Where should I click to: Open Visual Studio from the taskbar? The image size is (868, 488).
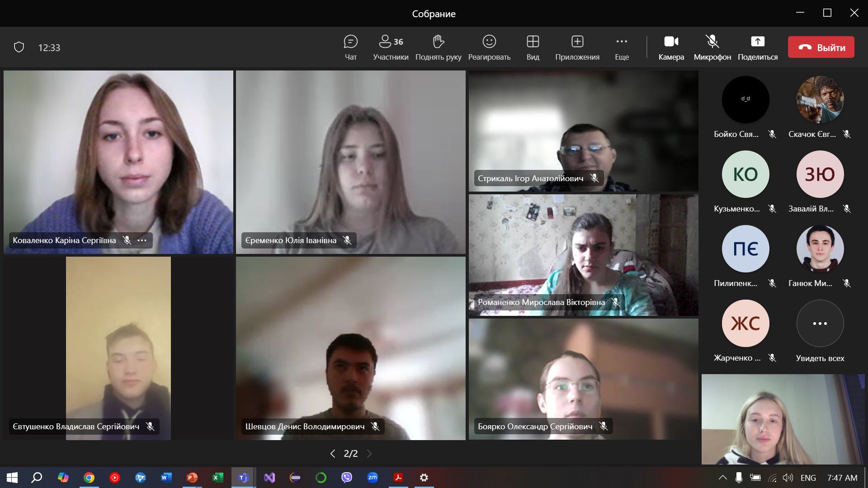(269, 478)
